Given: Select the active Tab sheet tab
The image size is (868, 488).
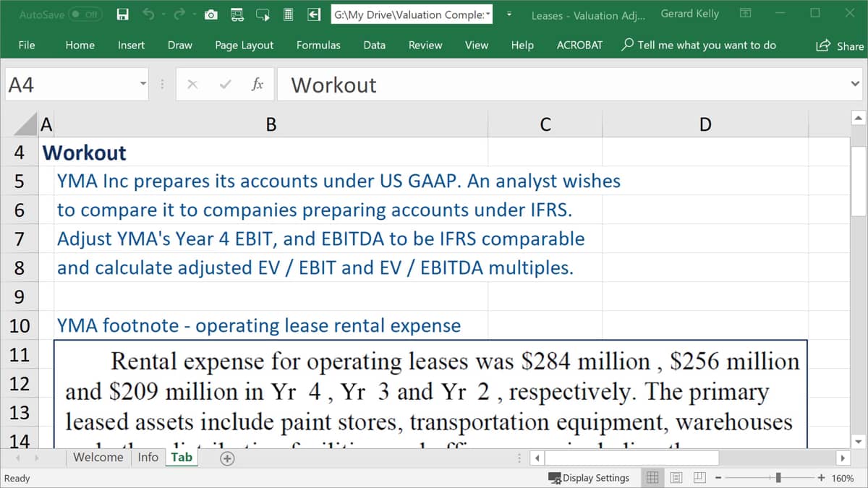Looking at the screenshot, I should click(182, 457).
